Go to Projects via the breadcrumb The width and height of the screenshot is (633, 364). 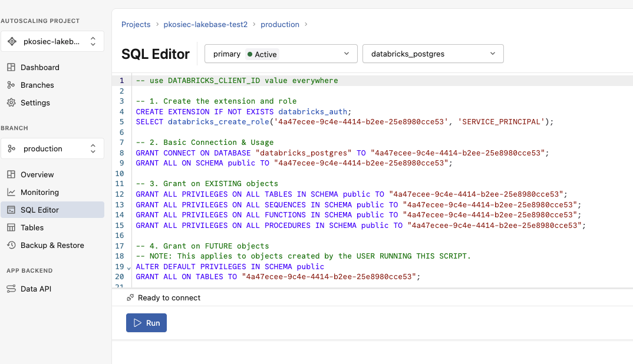point(136,24)
